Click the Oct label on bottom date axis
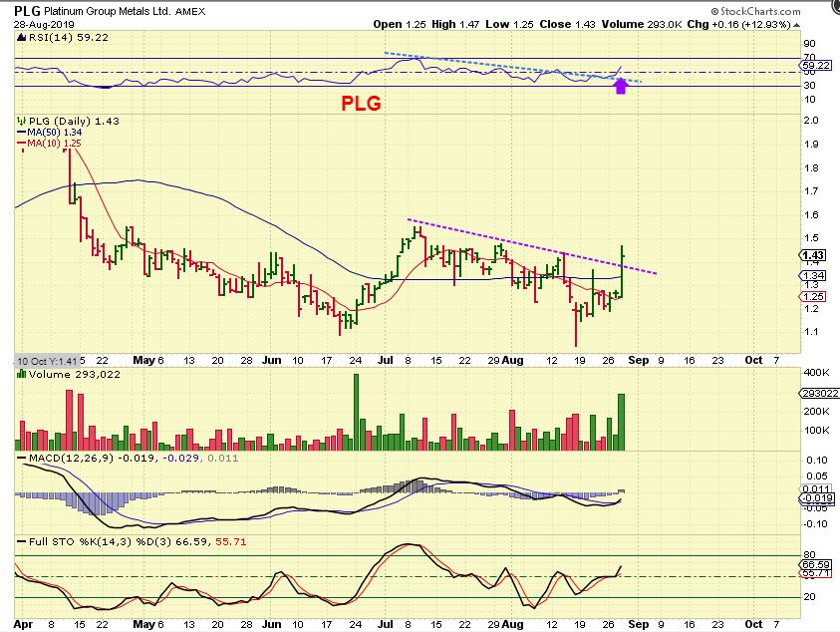 click(753, 624)
